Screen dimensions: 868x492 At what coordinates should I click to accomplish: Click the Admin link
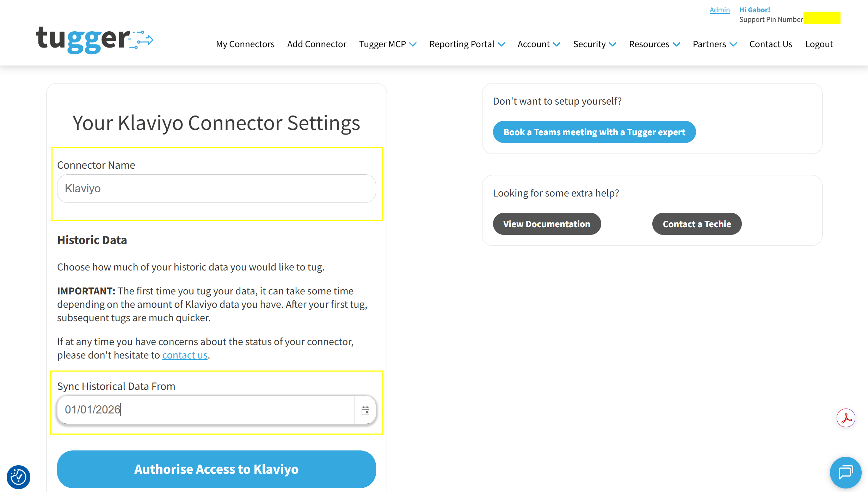tap(720, 10)
